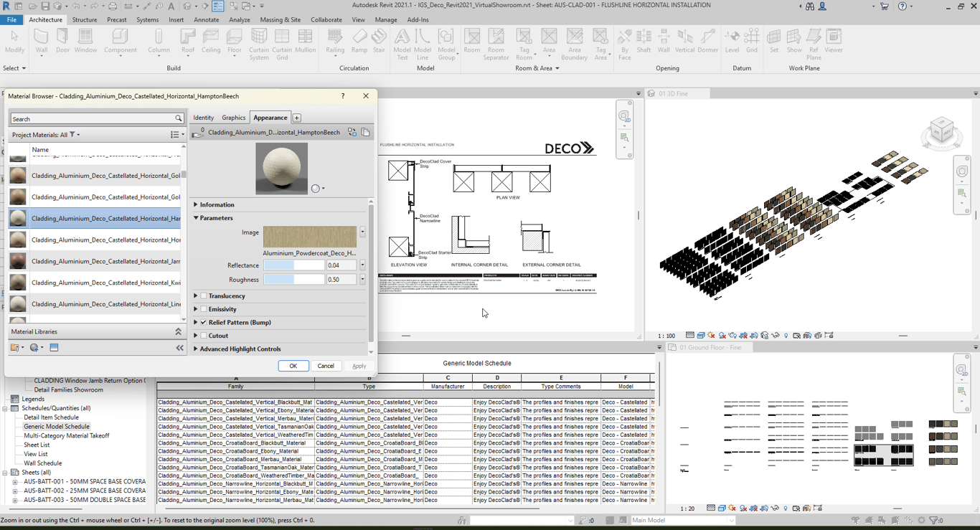Switch to the Graphics tab
Viewport: 980px width, 530px height.
(233, 118)
